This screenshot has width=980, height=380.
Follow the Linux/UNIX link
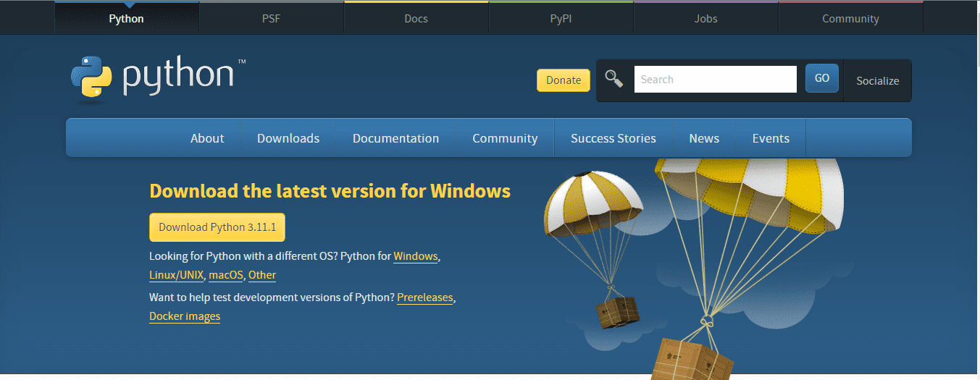click(x=176, y=275)
